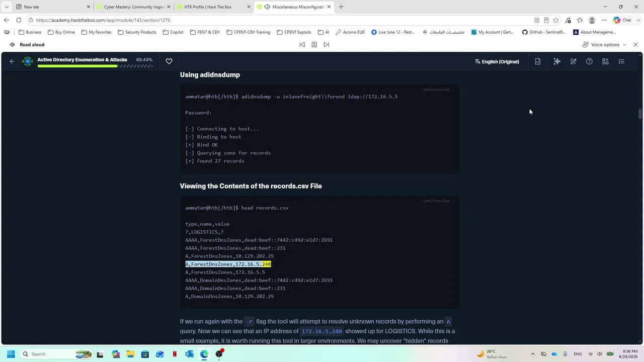The width and height of the screenshot is (644, 362).
Task: Click the highlighted 172.16.5.240 record line
Action: pyautogui.click(x=228, y=264)
